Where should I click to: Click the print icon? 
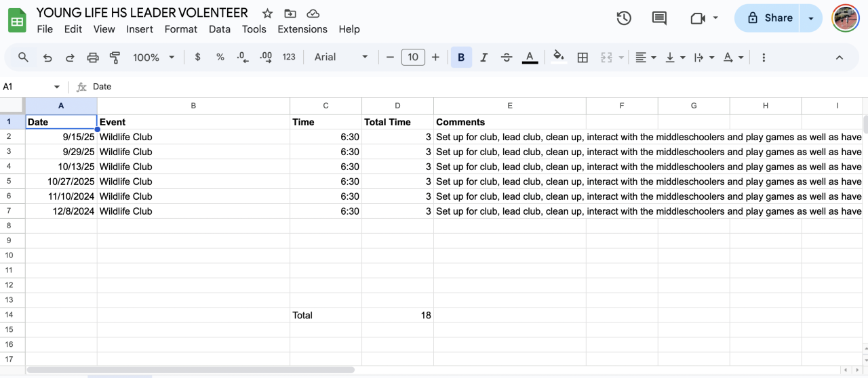tap(93, 58)
